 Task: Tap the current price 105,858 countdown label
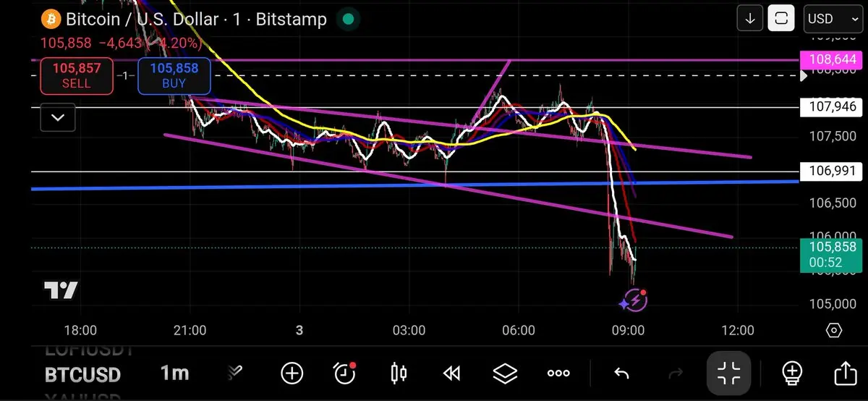(831, 255)
